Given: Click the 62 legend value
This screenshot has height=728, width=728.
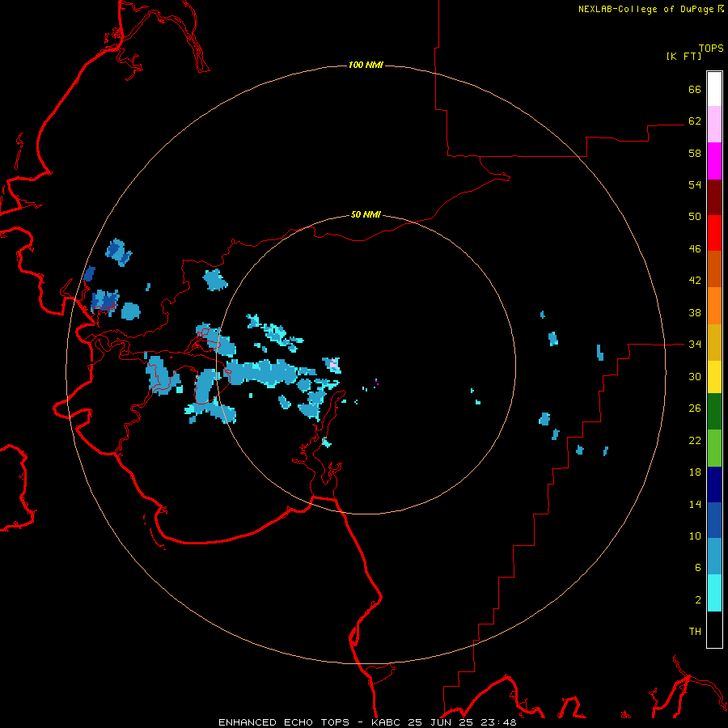Looking at the screenshot, I should tap(695, 121).
